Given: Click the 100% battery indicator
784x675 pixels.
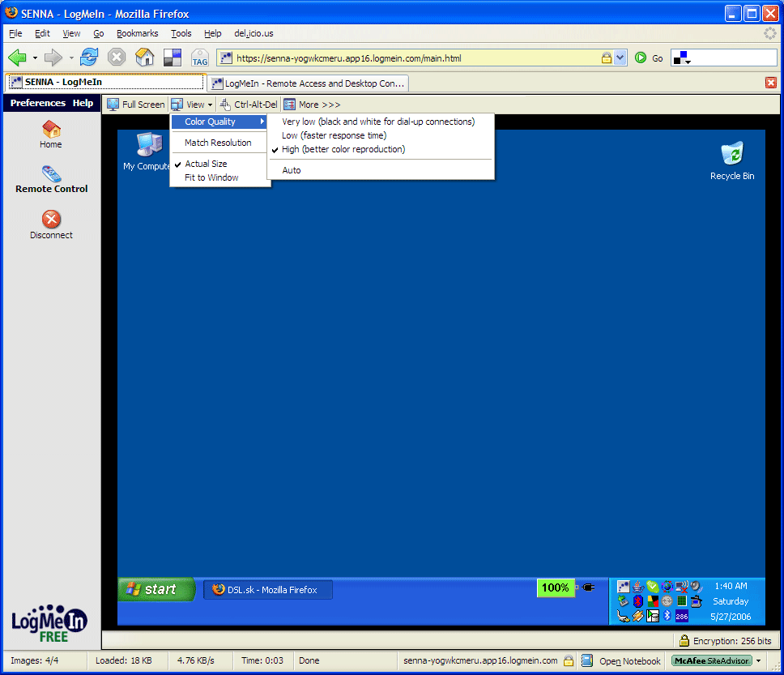Looking at the screenshot, I should [556, 587].
